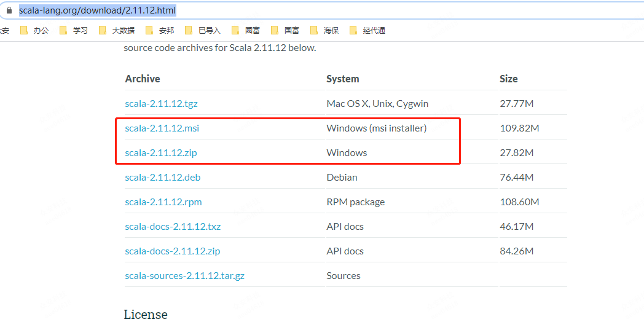Click the padlock icon in address bar
The width and height of the screenshot is (644, 322).
pyautogui.click(x=9, y=10)
